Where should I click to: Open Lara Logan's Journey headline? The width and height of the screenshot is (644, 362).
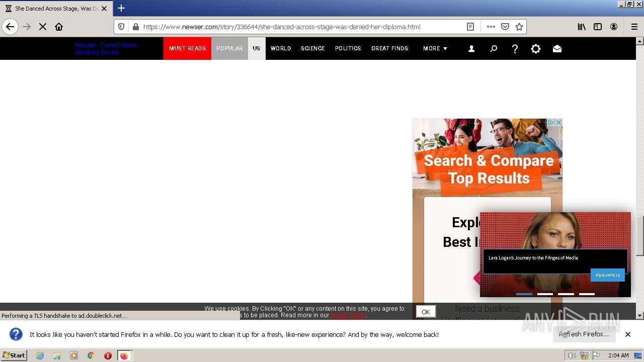[x=533, y=258]
